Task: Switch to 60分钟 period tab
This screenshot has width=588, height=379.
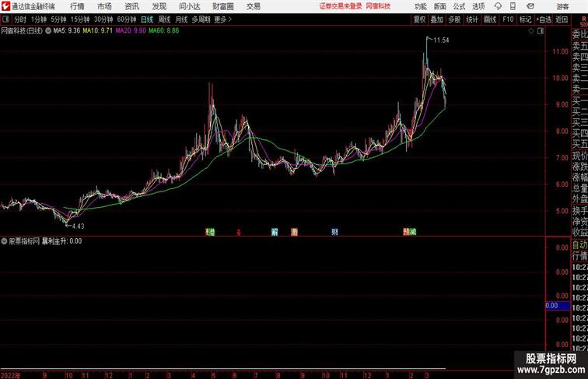Action: [x=127, y=19]
